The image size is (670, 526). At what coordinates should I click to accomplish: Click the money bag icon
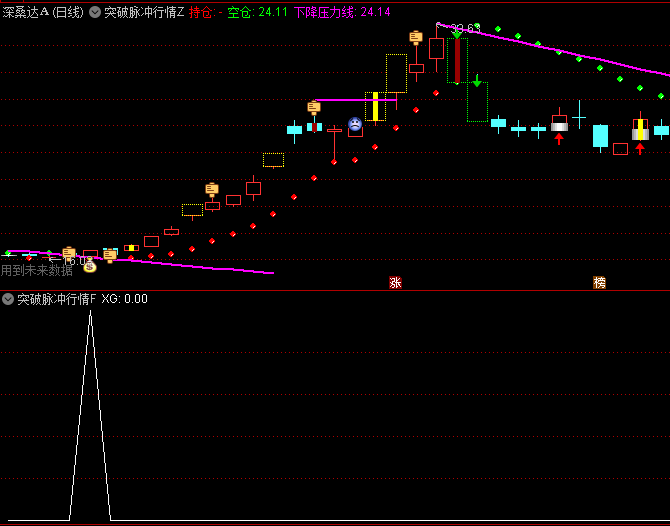click(x=89, y=266)
